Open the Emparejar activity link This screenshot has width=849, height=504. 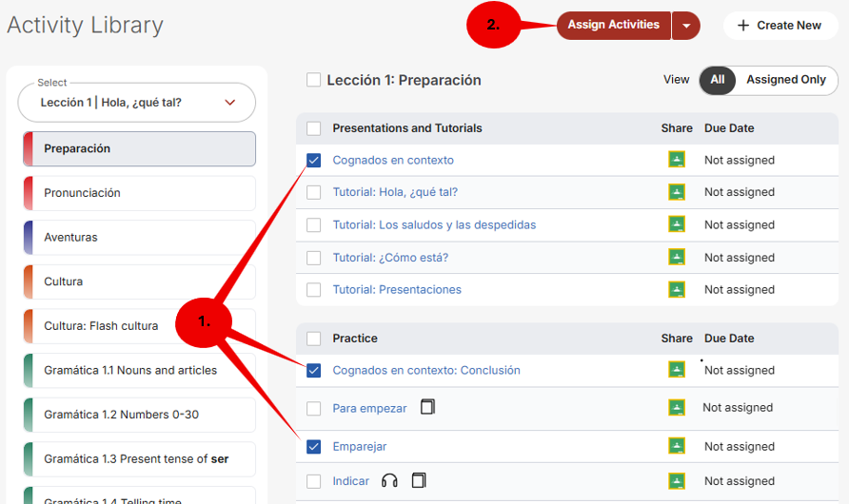[x=360, y=447]
